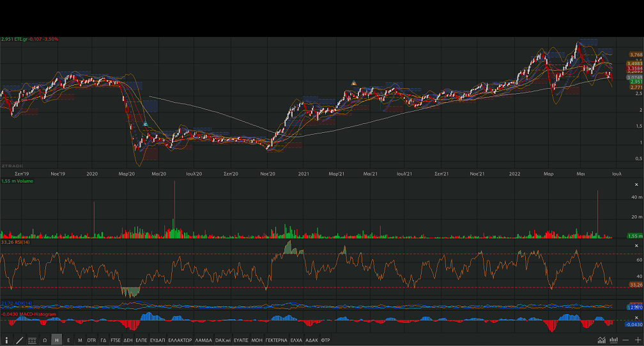Load the DAX.wi symbol
The height and width of the screenshot is (346, 644).
click(222, 340)
